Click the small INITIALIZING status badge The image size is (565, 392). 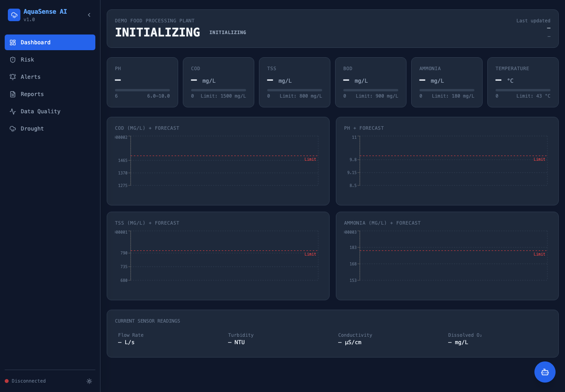click(x=228, y=33)
